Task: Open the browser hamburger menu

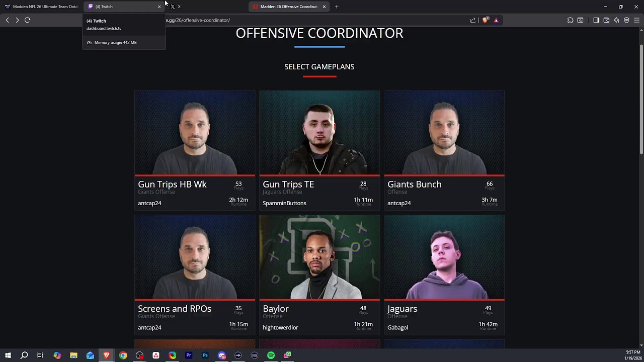Action: 636,20
